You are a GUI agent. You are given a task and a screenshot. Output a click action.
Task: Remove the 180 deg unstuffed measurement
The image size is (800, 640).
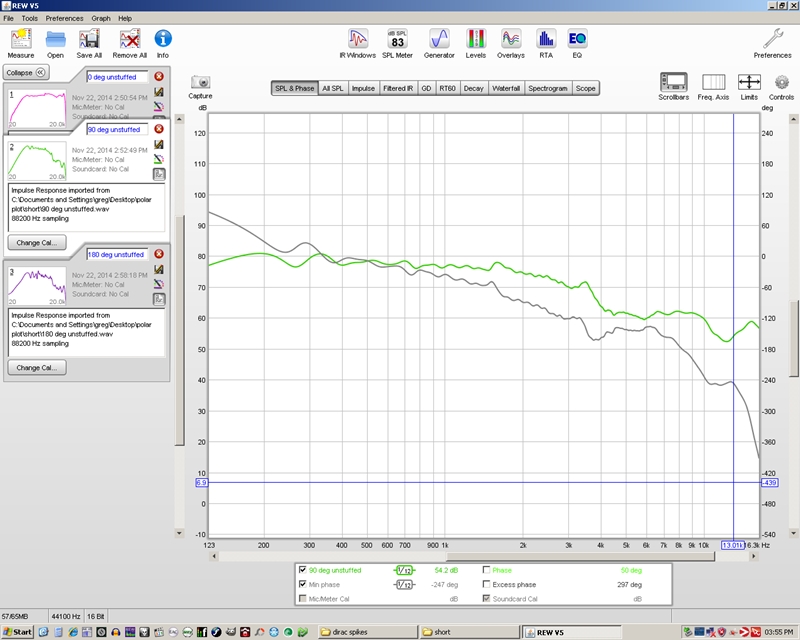pyautogui.click(x=159, y=254)
